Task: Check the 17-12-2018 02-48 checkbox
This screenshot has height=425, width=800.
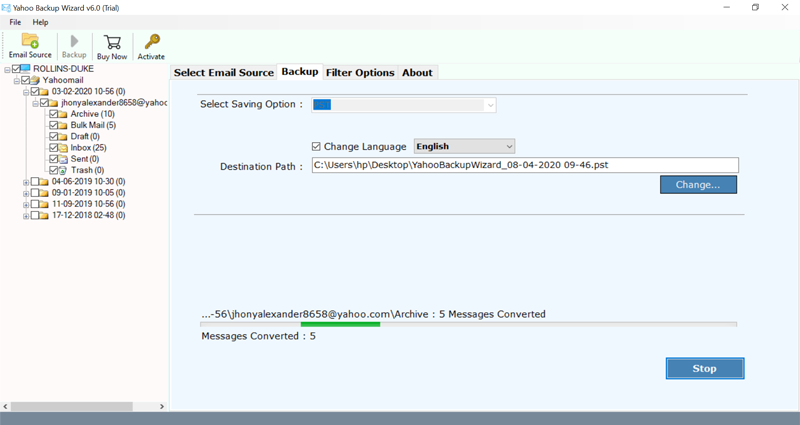Action: (35, 215)
